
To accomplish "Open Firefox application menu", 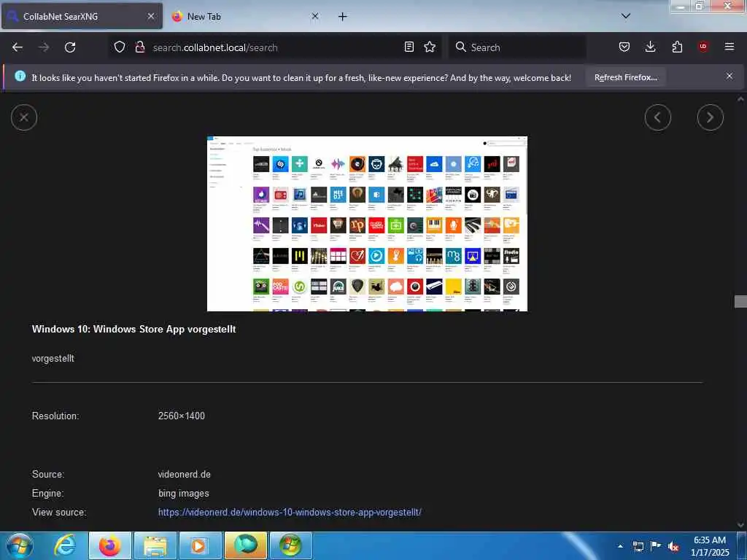I will coord(729,47).
